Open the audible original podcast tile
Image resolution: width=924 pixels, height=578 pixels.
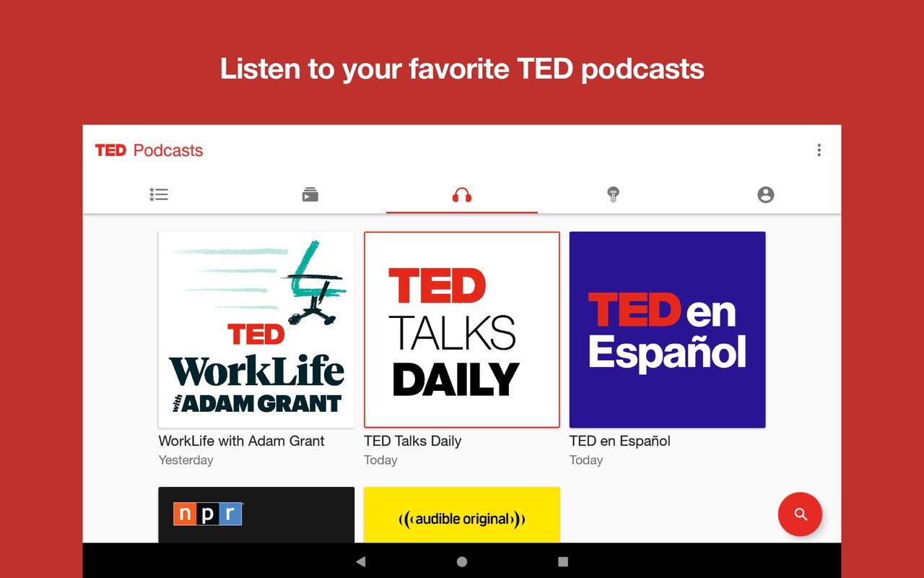coord(462,514)
